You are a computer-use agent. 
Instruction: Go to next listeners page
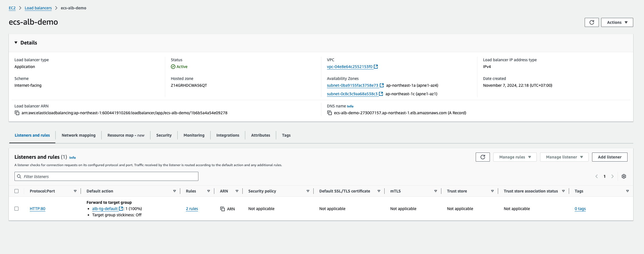tap(612, 176)
